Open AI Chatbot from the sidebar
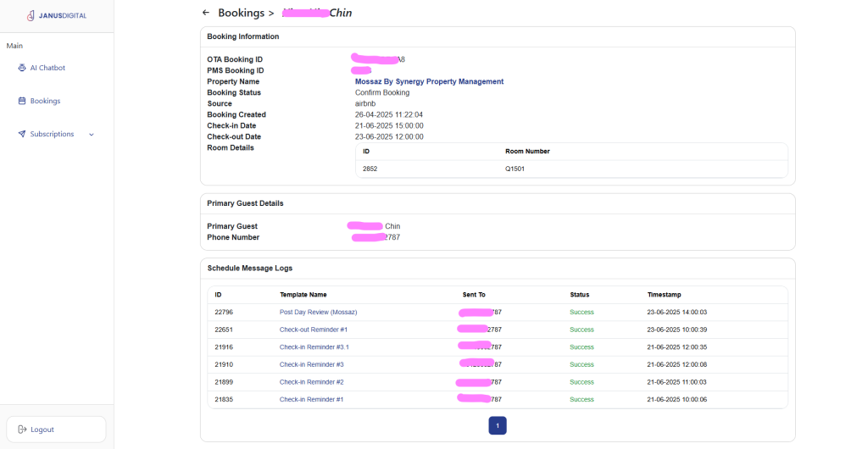Image resolution: width=868 pixels, height=449 pixels. point(47,68)
